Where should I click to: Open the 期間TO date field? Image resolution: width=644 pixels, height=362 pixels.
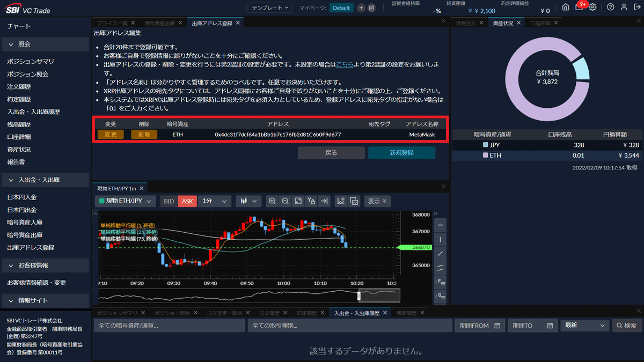(532, 326)
